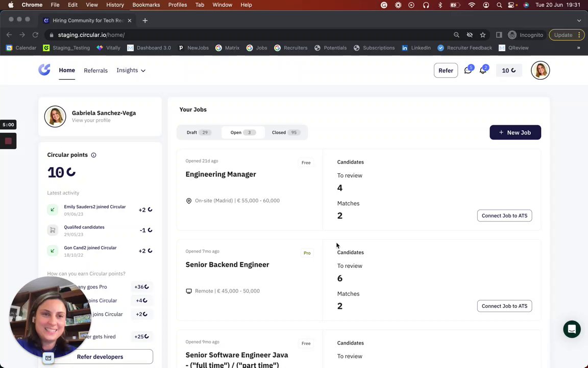Open Vitally bookmark
Viewport: 588px width, 368px height.
point(108,48)
